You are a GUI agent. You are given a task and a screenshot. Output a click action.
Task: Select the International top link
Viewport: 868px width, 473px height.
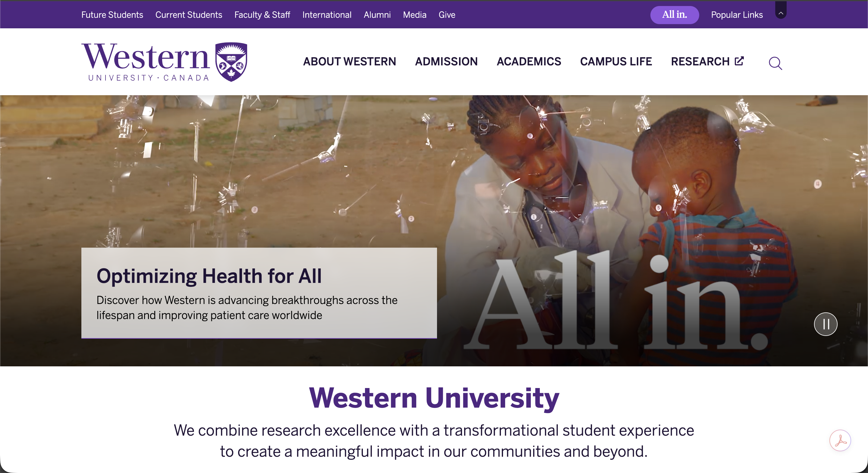[x=327, y=15]
